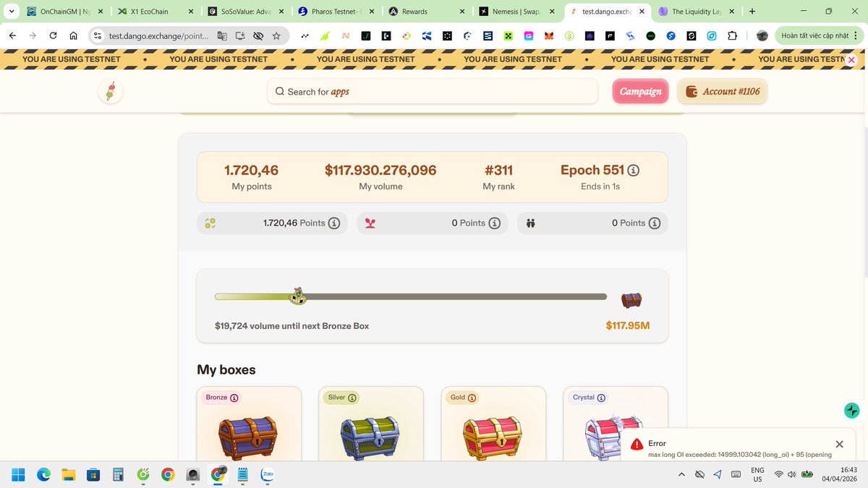868x488 pixels.
Task: Open the volume icon in the system tray
Action: 791,475
